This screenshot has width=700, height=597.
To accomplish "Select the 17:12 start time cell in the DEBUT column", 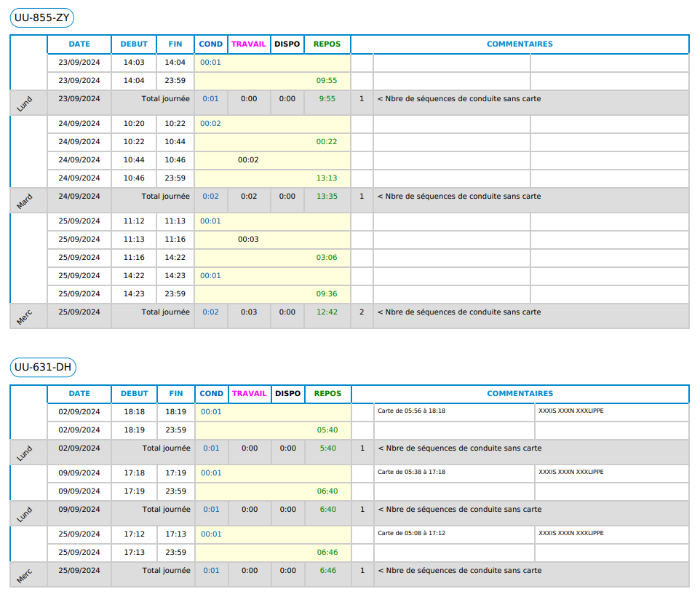I will [x=135, y=534].
